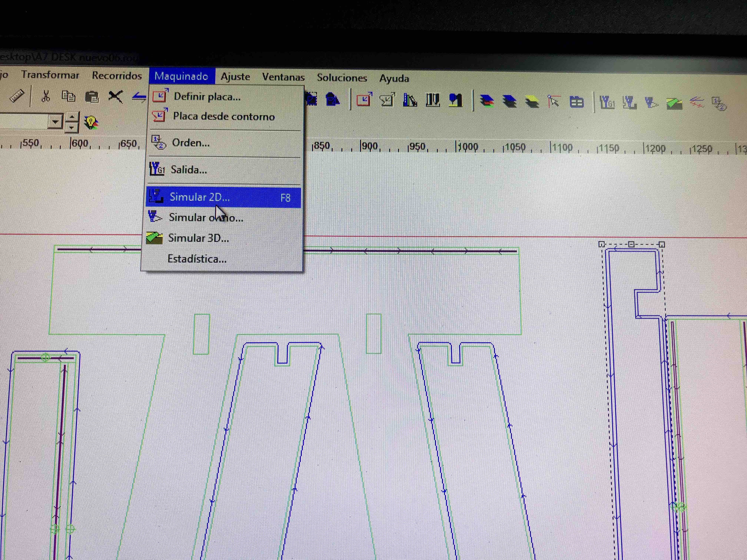Image resolution: width=747 pixels, height=560 pixels.
Task: Click the Define plate toolbar icon
Action: click(364, 100)
